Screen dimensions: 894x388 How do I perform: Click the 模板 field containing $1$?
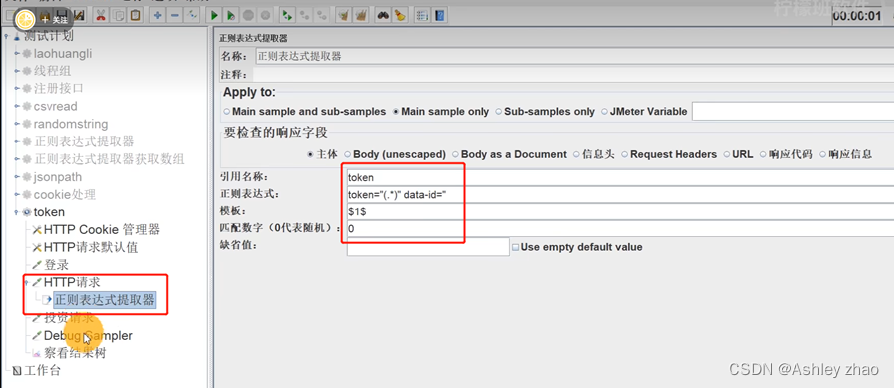pos(620,212)
